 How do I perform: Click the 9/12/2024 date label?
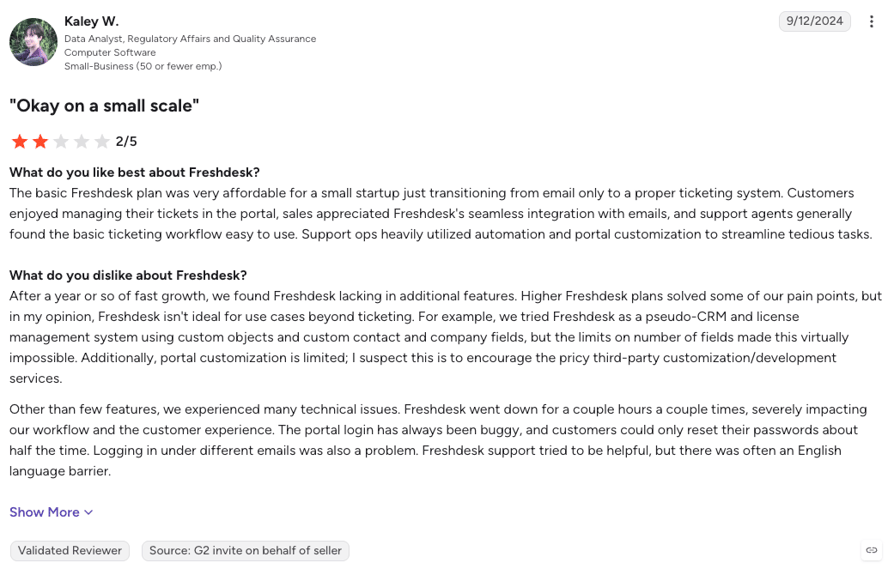(815, 21)
